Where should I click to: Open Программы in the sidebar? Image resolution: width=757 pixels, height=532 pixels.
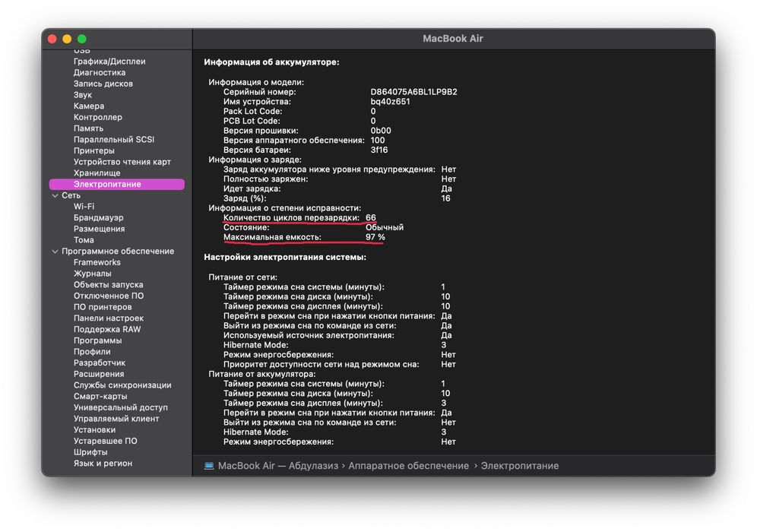(97, 340)
